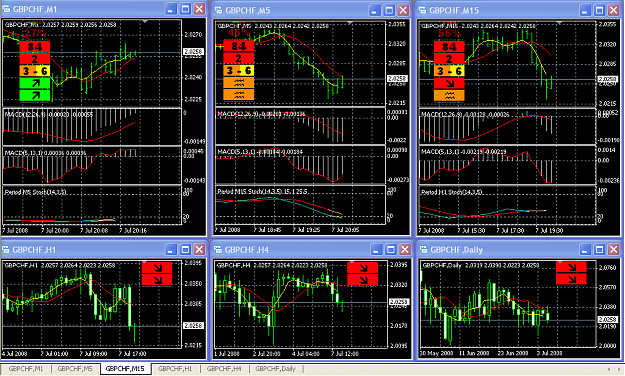Screen dimensions: 625x376
Task: Close the GBPCHF,M5 chart window
Action: [x=403, y=10]
